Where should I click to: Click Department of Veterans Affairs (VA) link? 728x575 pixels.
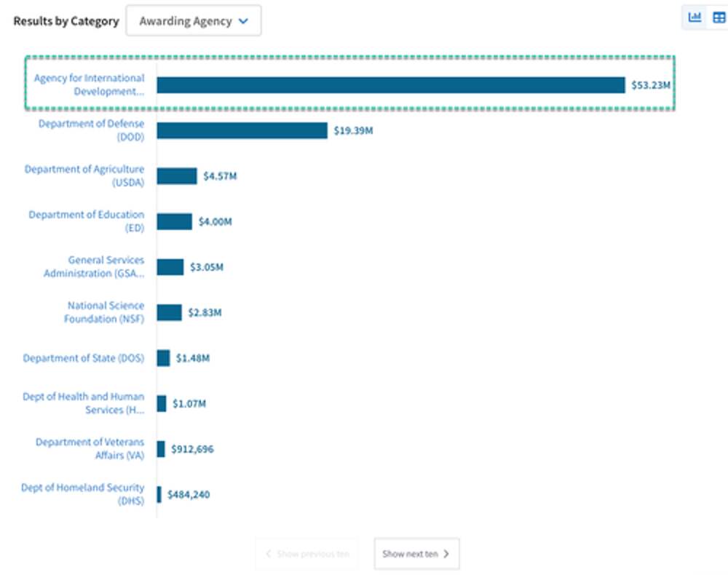tap(90, 449)
